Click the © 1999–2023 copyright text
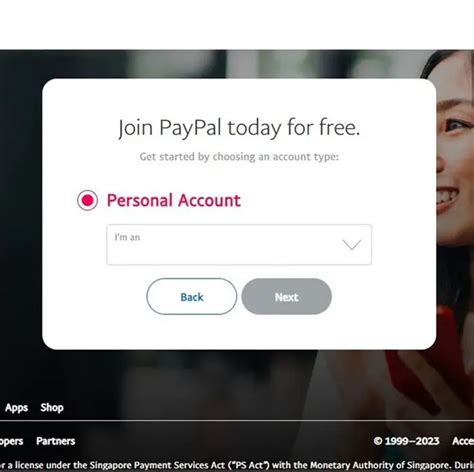 406,441
